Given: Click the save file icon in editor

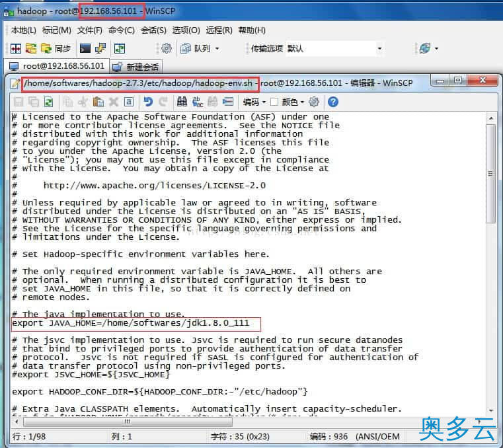Looking at the screenshot, I should click(x=19, y=102).
